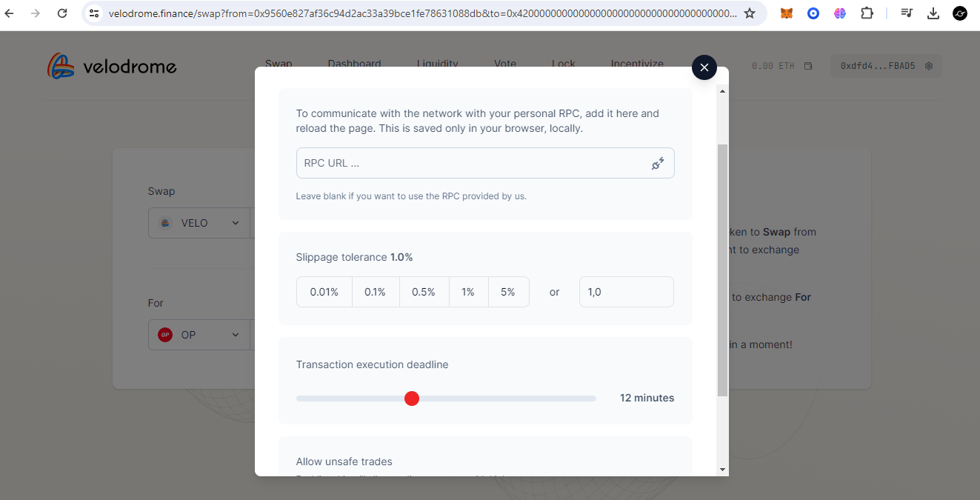Open the Incentivize nav tab

click(x=637, y=64)
